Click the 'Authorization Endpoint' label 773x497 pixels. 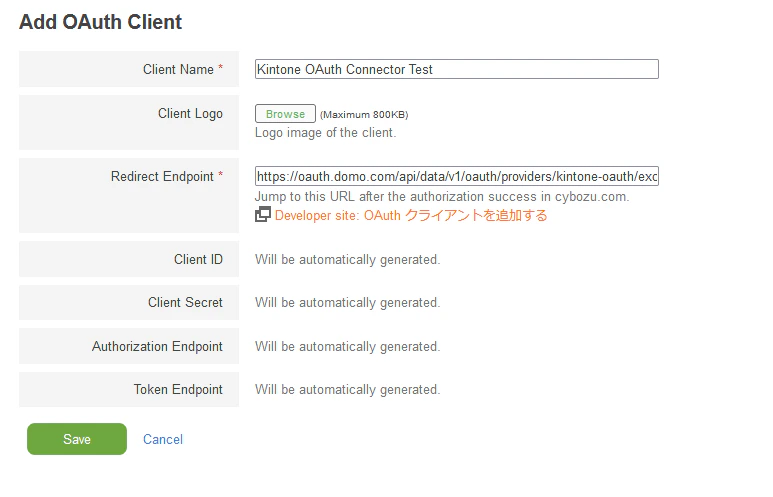pyautogui.click(x=157, y=347)
